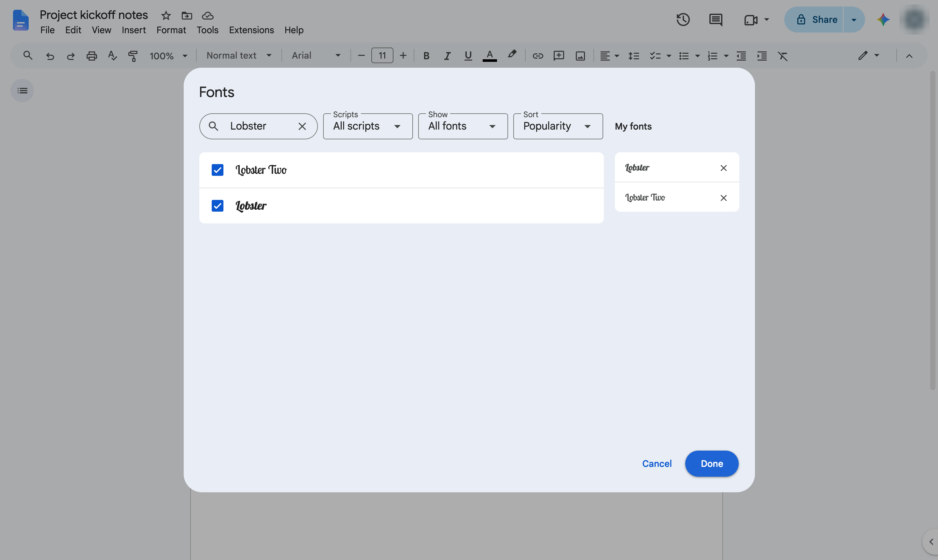Check cloud save status icon
Viewport: 938px width, 560px height.
pos(207,16)
